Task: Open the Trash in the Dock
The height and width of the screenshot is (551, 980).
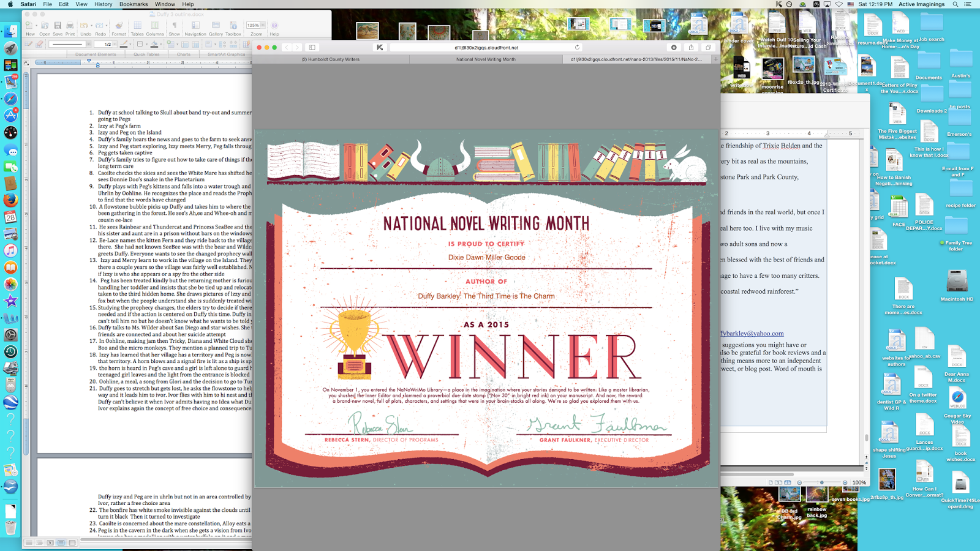Action: point(11,527)
